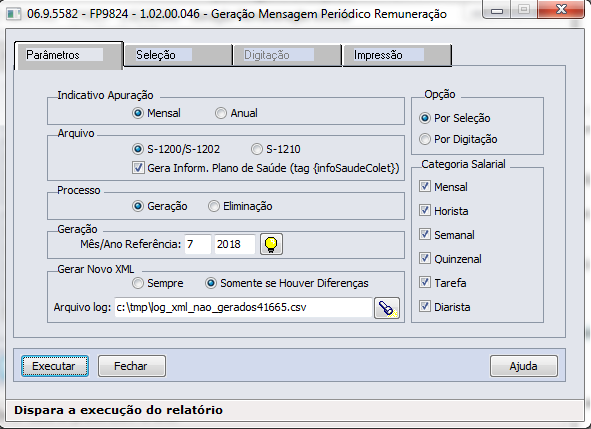Click the year 2018 field
This screenshot has height=429, width=591.
click(234, 244)
